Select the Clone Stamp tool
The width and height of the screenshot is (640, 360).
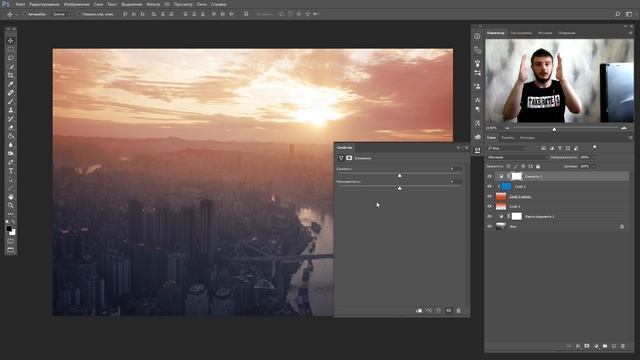click(11, 110)
